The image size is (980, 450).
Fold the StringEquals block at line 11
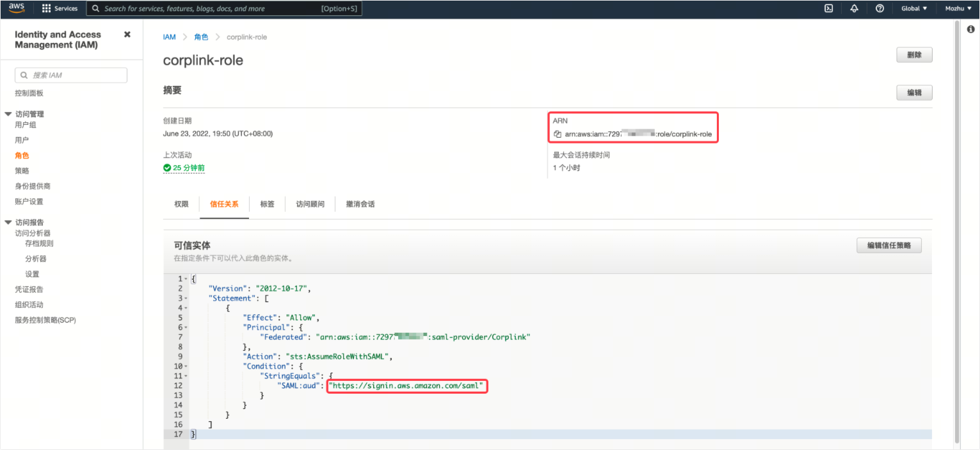[186, 376]
